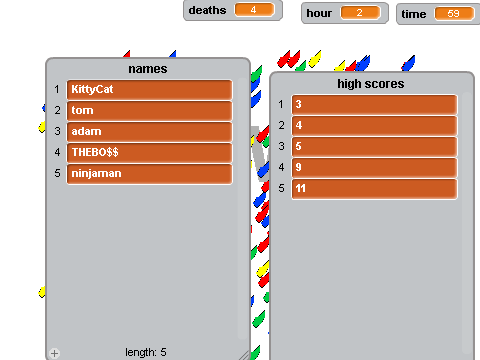The width and height of the screenshot is (480, 360).
Task: Click high score value 3
Action: pos(374,105)
